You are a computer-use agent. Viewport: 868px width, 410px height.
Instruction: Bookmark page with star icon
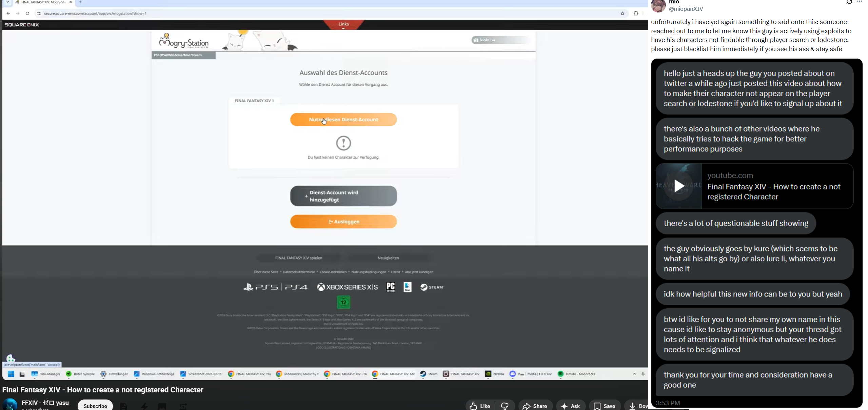coord(622,14)
